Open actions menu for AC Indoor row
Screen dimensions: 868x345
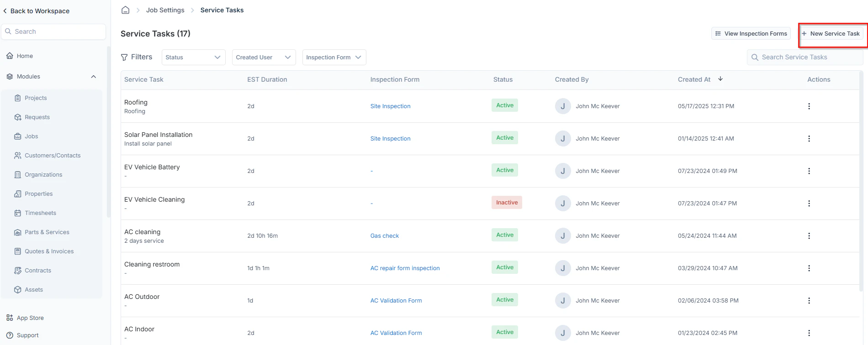809,333
